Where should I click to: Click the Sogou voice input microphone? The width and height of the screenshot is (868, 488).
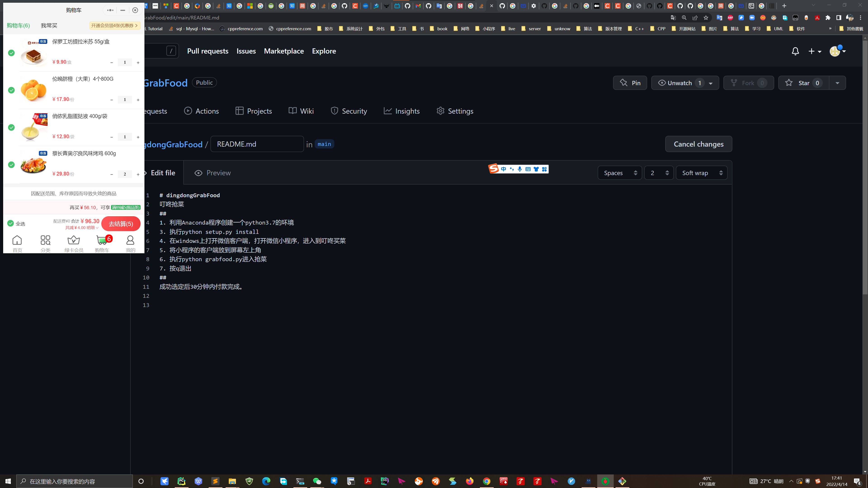(520, 169)
